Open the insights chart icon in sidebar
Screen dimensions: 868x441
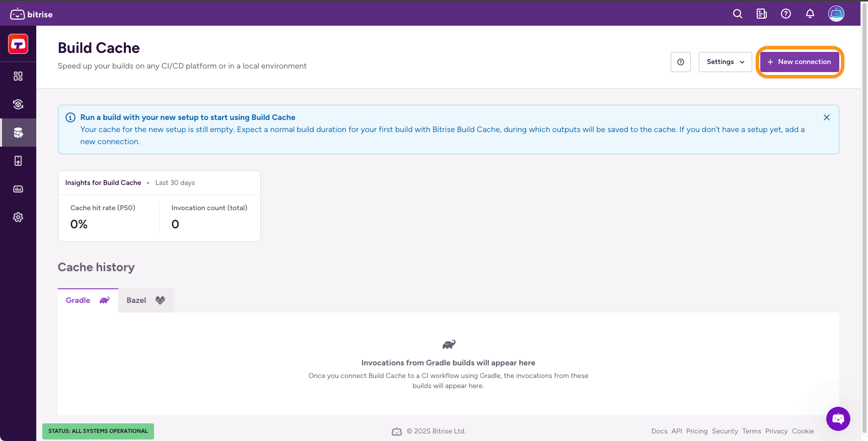tap(18, 189)
